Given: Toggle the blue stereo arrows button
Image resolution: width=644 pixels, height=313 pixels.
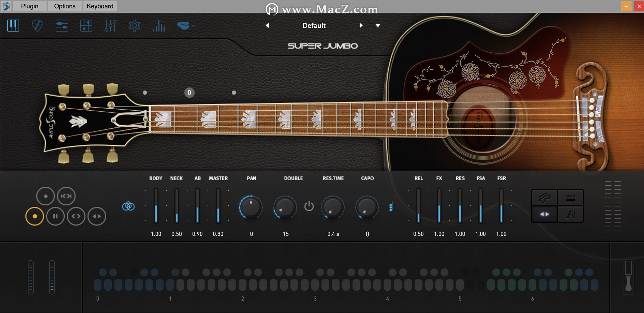Looking at the screenshot, I should pos(544,214).
